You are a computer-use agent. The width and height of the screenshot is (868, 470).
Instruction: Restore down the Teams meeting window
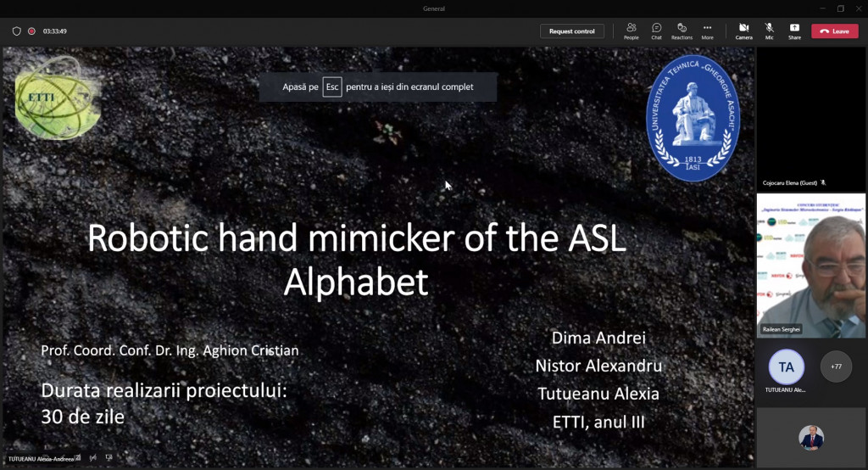[841, 8]
